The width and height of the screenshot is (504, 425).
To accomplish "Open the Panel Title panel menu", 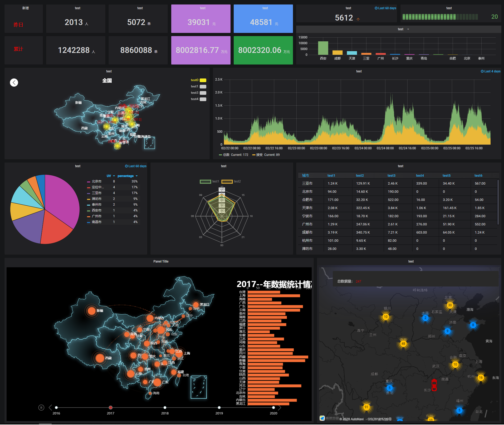I will pyautogui.click(x=161, y=261).
